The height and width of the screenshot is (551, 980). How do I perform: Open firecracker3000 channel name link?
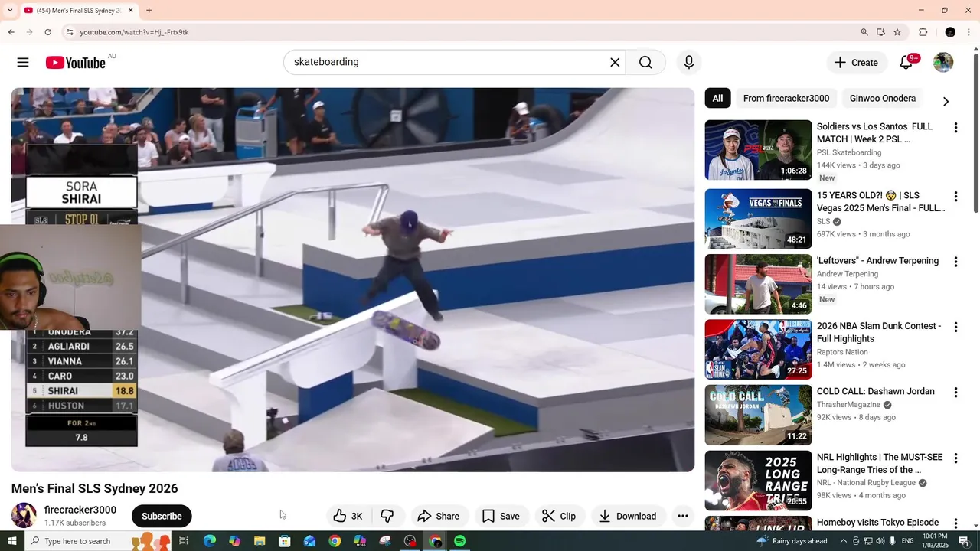[x=80, y=510]
